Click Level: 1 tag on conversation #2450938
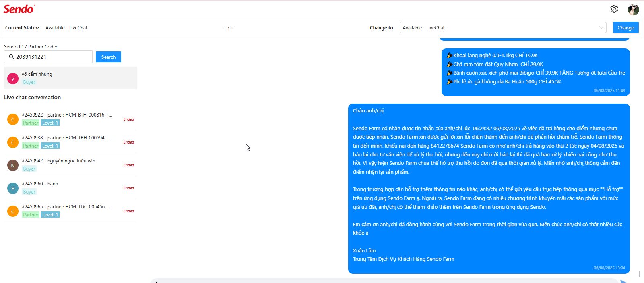The height and width of the screenshot is (283, 644). (x=50, y=146)
